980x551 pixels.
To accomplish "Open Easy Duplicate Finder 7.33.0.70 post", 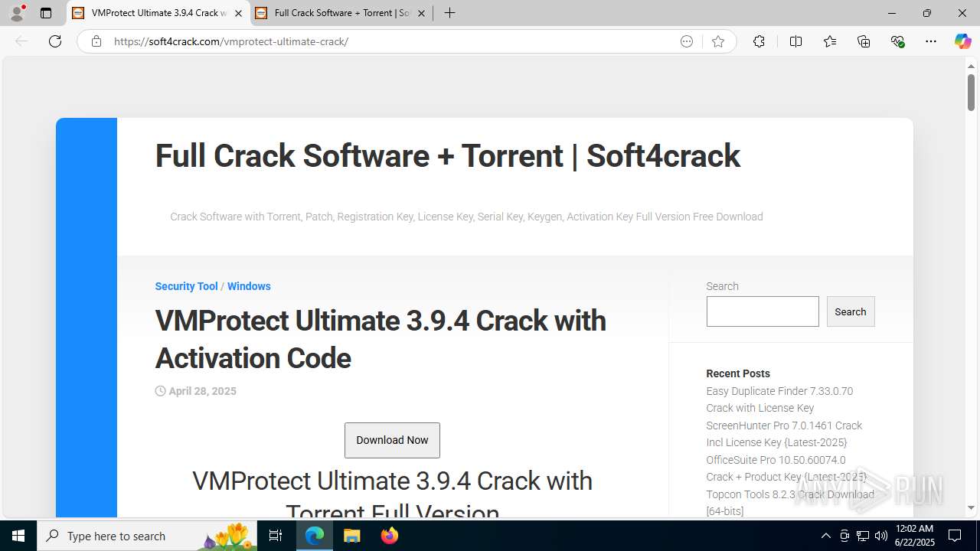I will click(x=779, y=399).
